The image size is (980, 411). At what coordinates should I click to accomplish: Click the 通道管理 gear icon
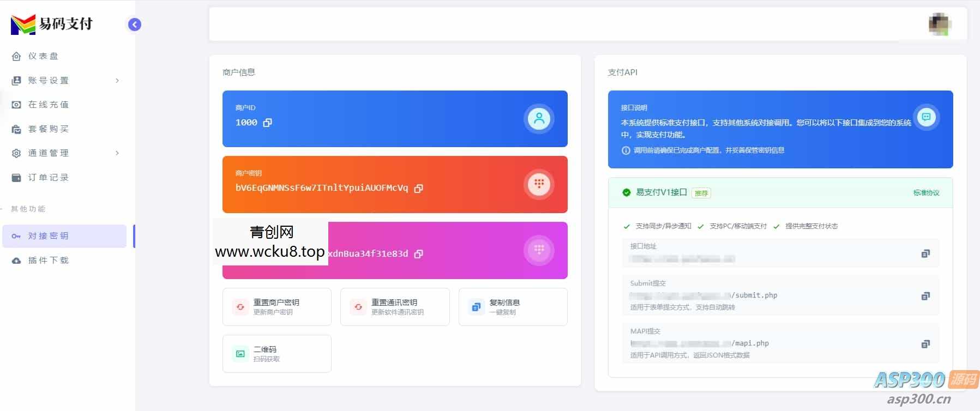(16, 153)
